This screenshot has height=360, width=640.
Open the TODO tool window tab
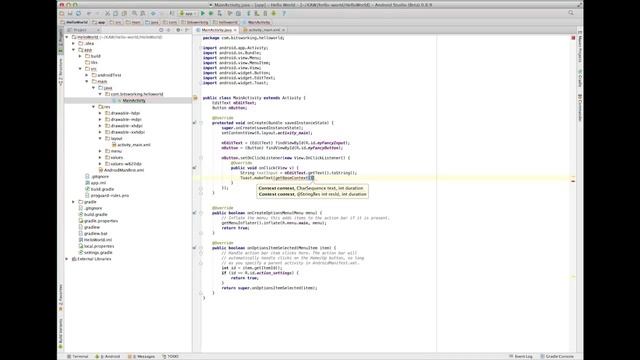coord(171,356)
